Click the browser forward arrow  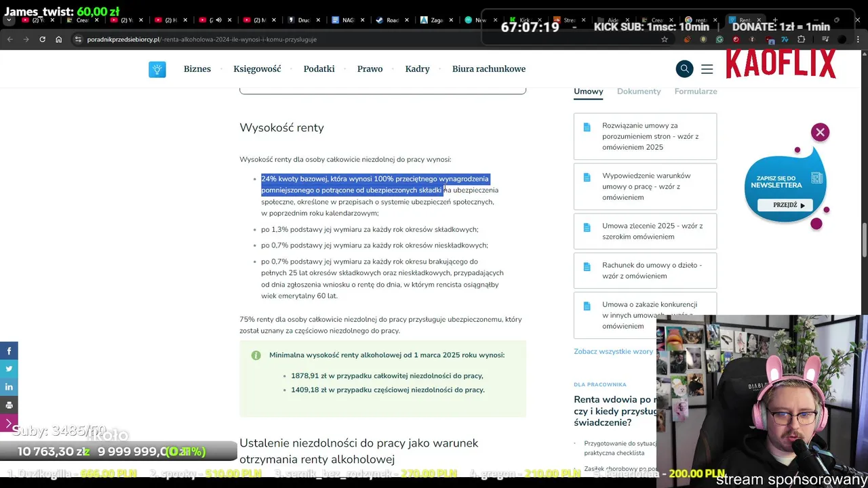tap(26, 39)
